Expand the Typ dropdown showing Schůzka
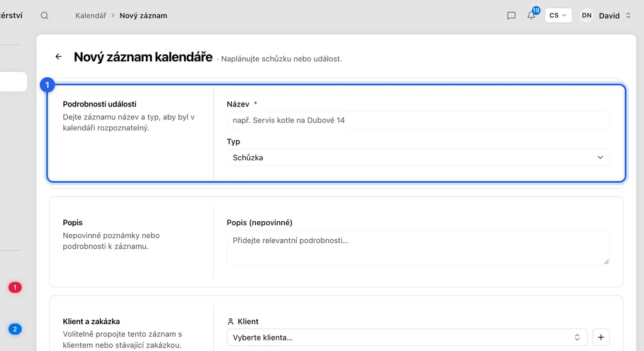The width and height of the screenshot is (644, 351). tap(417, 157)
